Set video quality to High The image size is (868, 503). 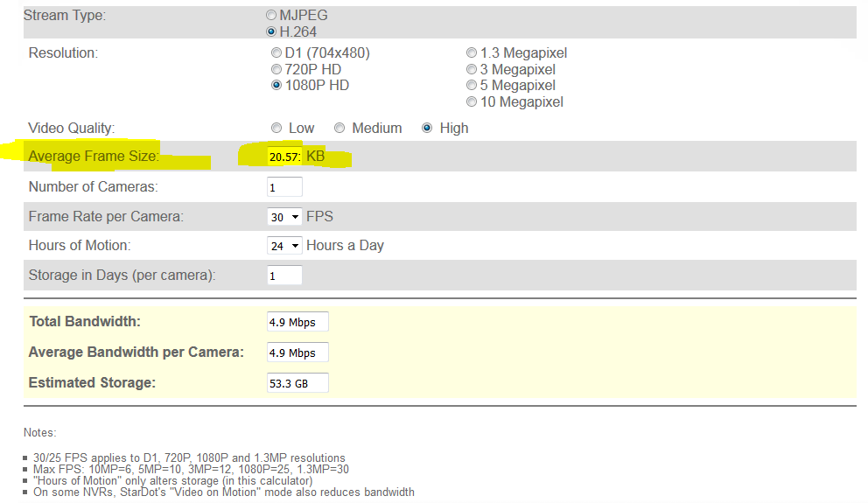click(x=428, y=128)
